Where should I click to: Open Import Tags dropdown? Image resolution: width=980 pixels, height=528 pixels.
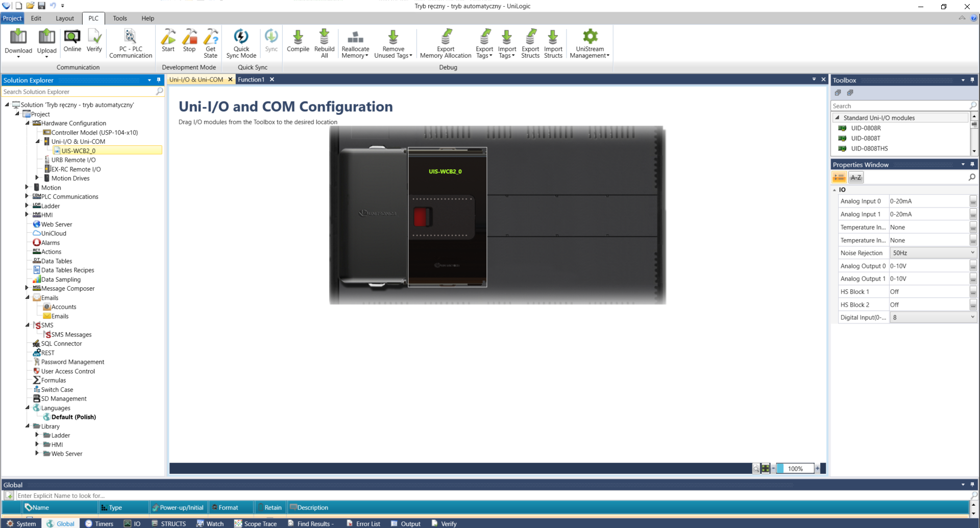click(x=507, y=43)
